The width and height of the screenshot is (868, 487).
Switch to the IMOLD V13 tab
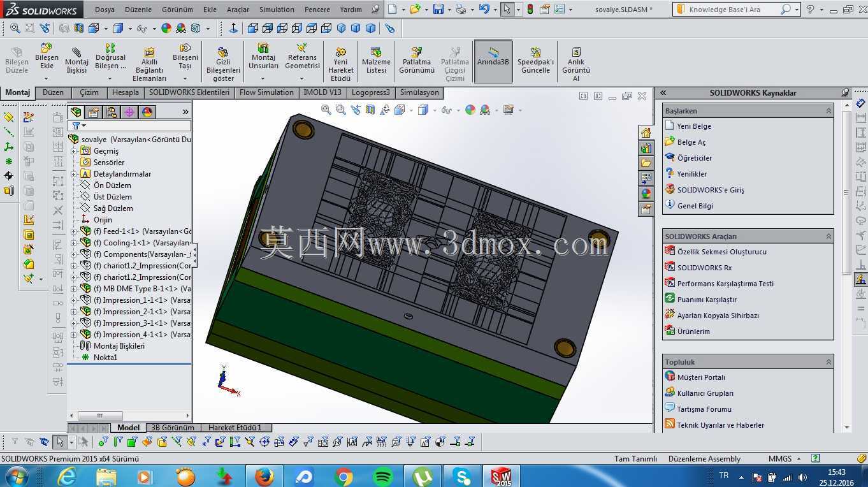point(322,92)
